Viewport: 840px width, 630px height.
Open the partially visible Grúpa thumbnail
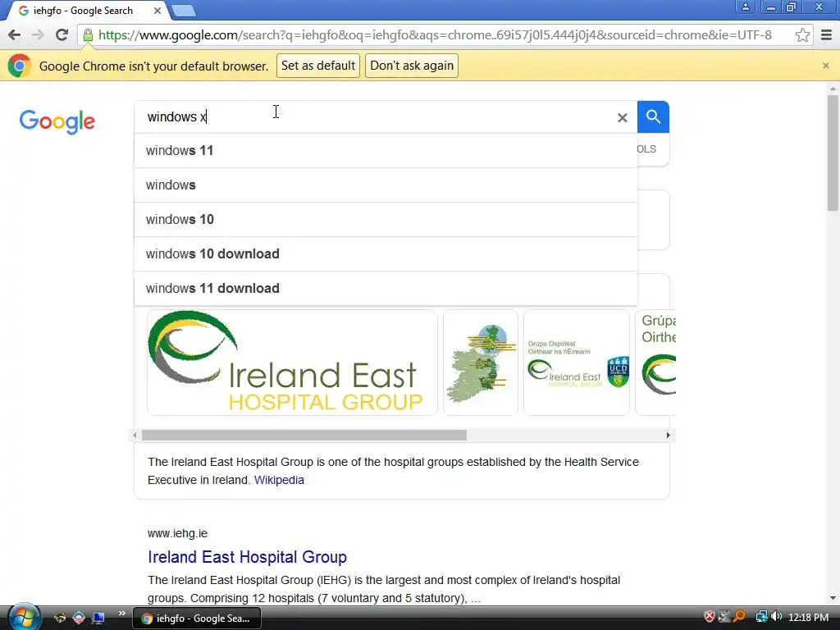coord(655,363)
